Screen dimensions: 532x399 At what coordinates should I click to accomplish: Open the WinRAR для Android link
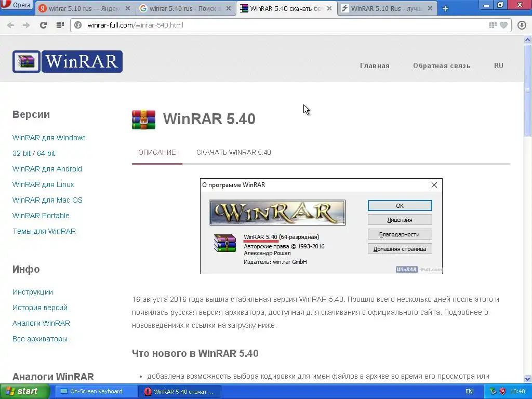point(47,169)
